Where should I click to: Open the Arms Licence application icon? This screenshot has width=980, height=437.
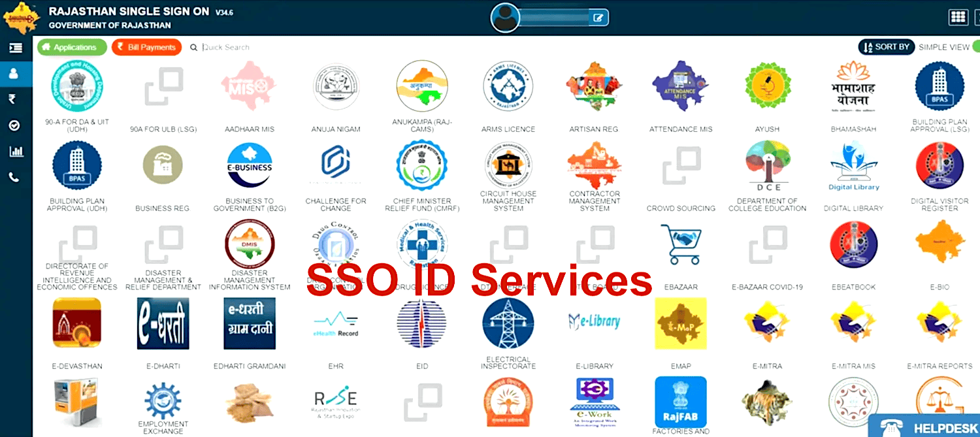coord(508,88)
